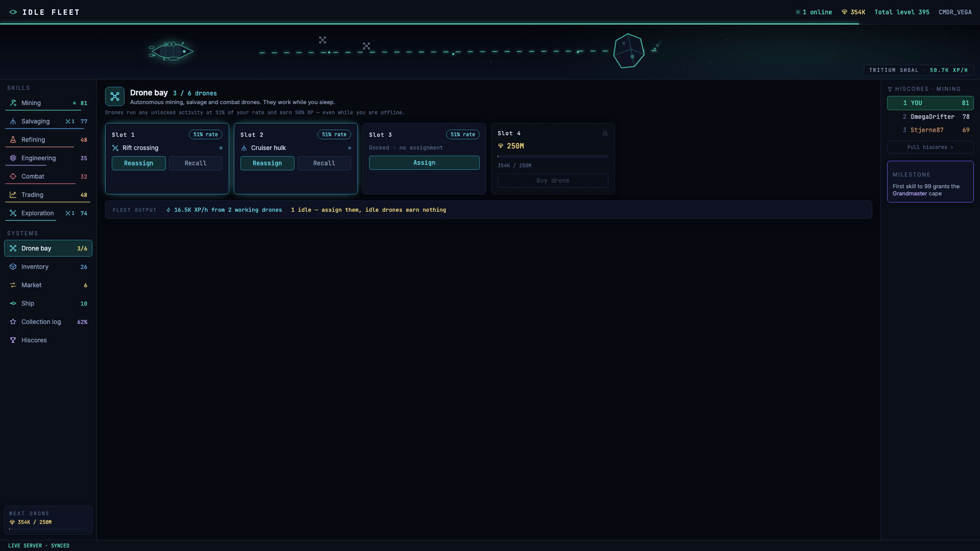The height and width of the screenshot is (551, 980).
Task: Click the Milestone Grandmaster cape card
Action: point(930,182)
